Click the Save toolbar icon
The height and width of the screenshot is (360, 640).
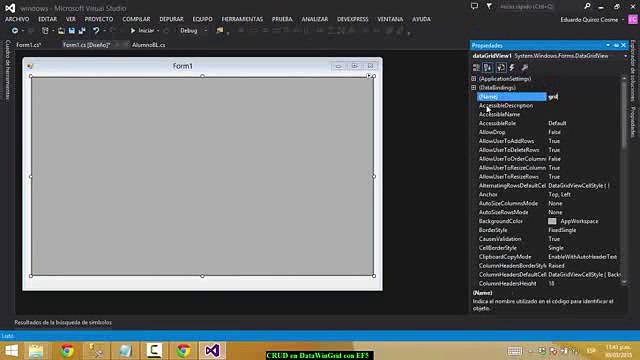pyautogui.click(x=72, y=31)
